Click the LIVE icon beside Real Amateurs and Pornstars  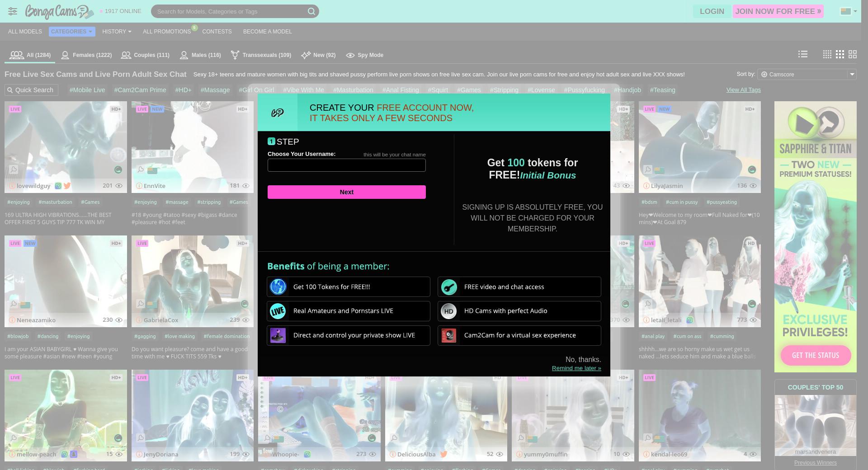click(278, 311)
